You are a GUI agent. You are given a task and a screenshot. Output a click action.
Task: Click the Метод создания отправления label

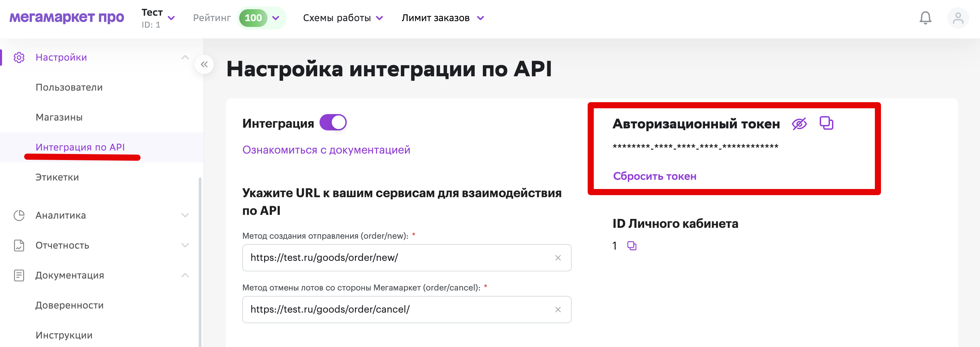(325, 236)
